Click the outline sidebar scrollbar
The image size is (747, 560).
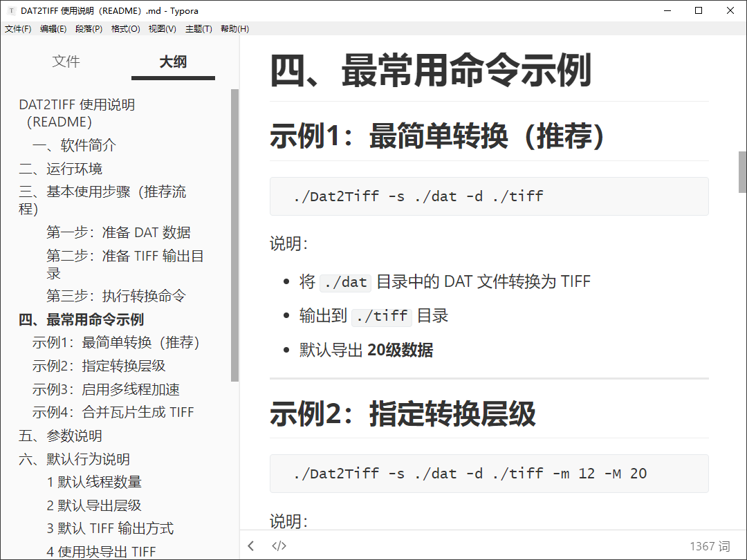[234, 235]
